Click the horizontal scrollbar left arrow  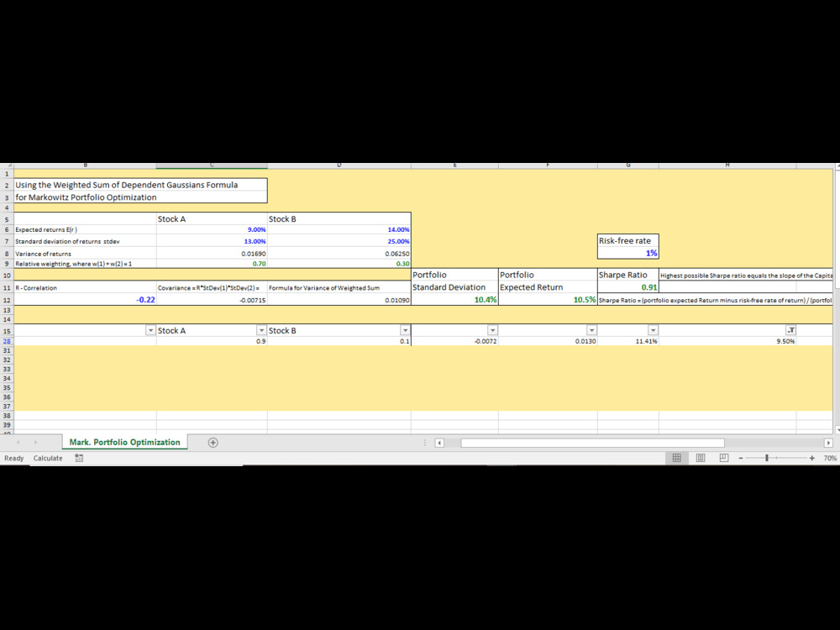(439, 443)
